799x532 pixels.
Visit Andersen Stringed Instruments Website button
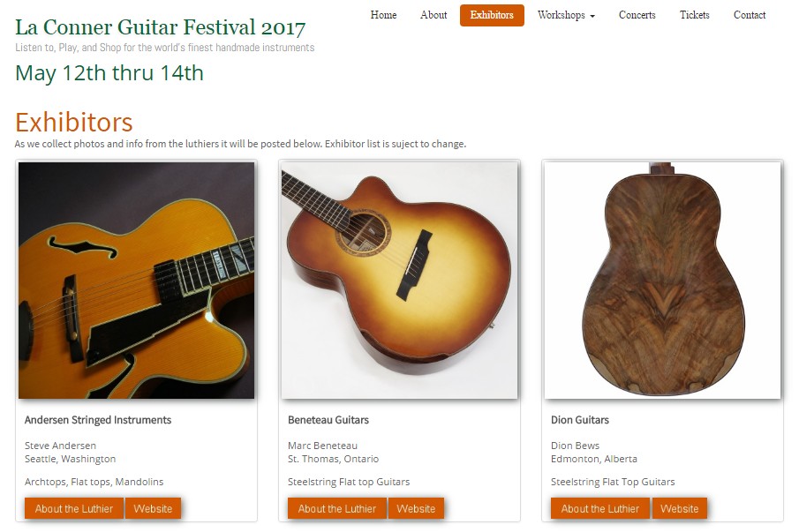point(153,508)
